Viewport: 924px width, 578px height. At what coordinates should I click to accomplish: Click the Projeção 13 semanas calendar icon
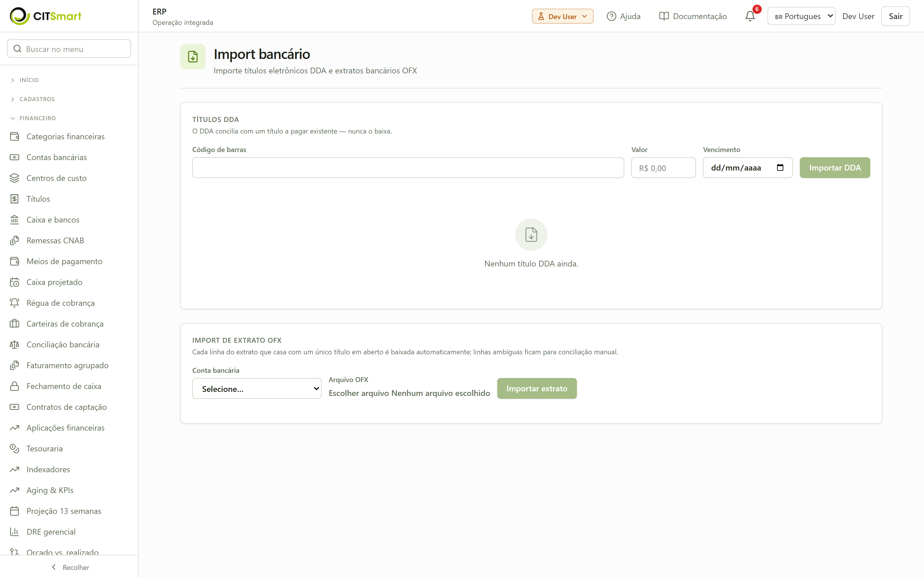point(14,511)
